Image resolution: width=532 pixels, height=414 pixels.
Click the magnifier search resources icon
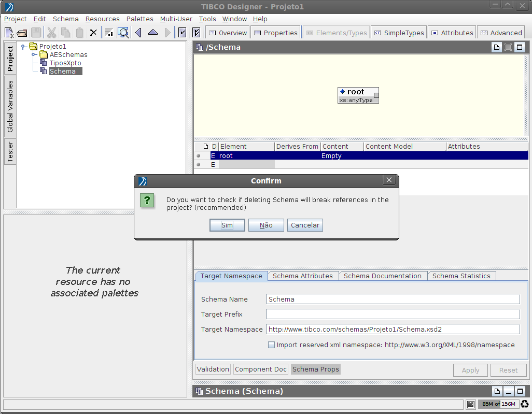point(123,33)
